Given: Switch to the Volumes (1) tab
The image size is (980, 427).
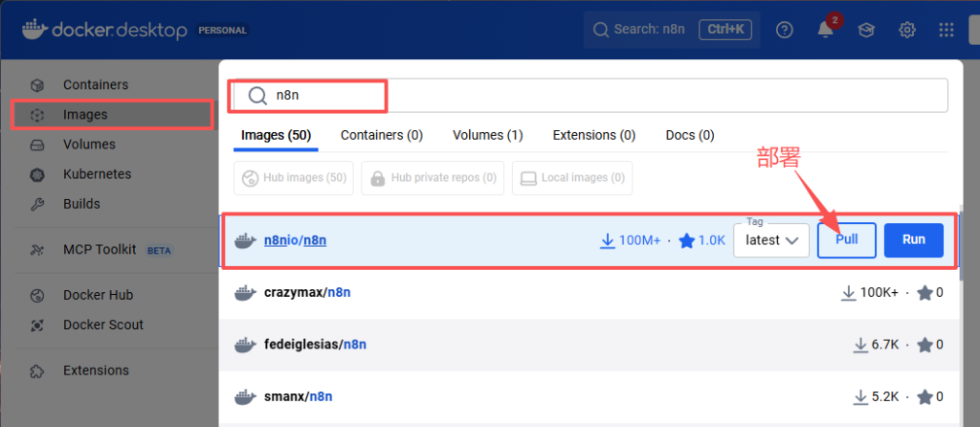Looking at the screenshot, I should tap(487, 135).
